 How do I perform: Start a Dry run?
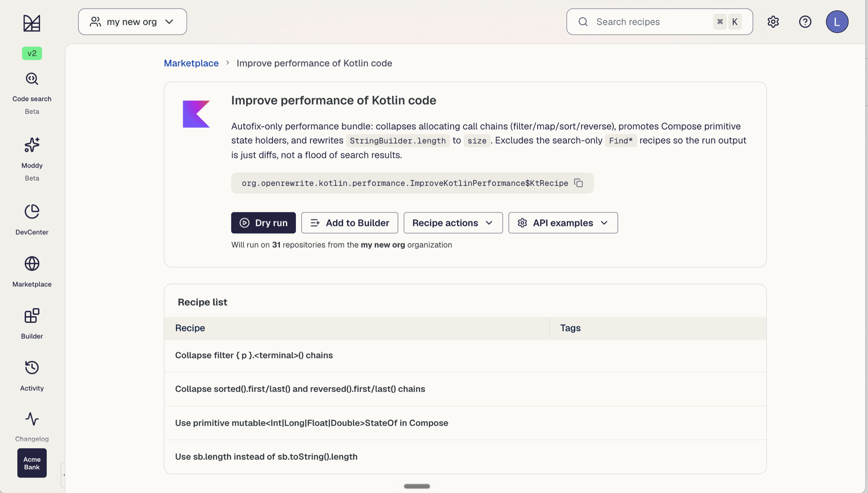[x=263, y=223]
